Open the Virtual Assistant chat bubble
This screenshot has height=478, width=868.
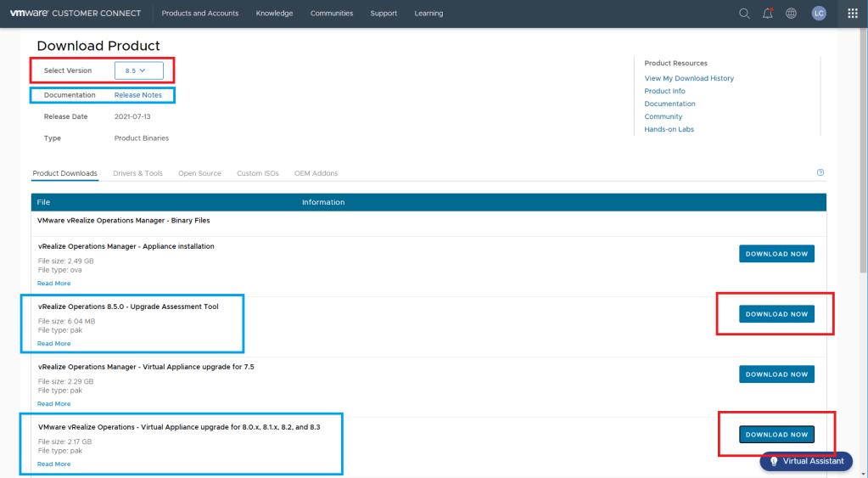(x=806, y=461)
